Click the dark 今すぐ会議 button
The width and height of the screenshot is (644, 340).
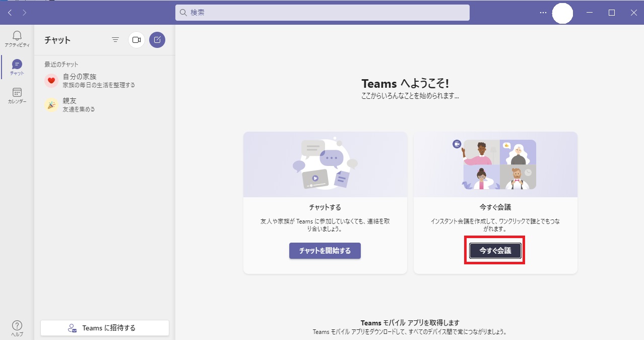click(x=495, y=251)
